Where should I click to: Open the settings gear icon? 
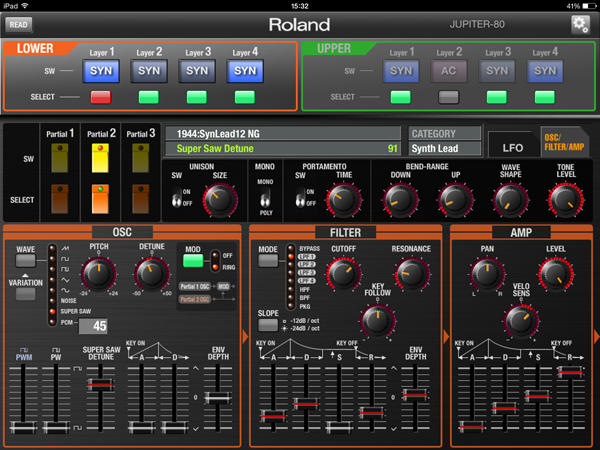(580, 24)
